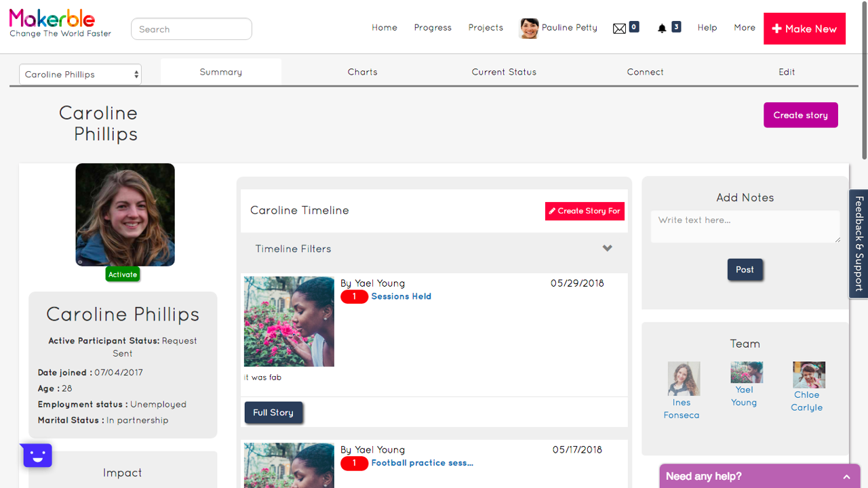Open the Football practice sess... link
Image resolution: width=868 pixels, height=488 pixels.
click(422, 464)
